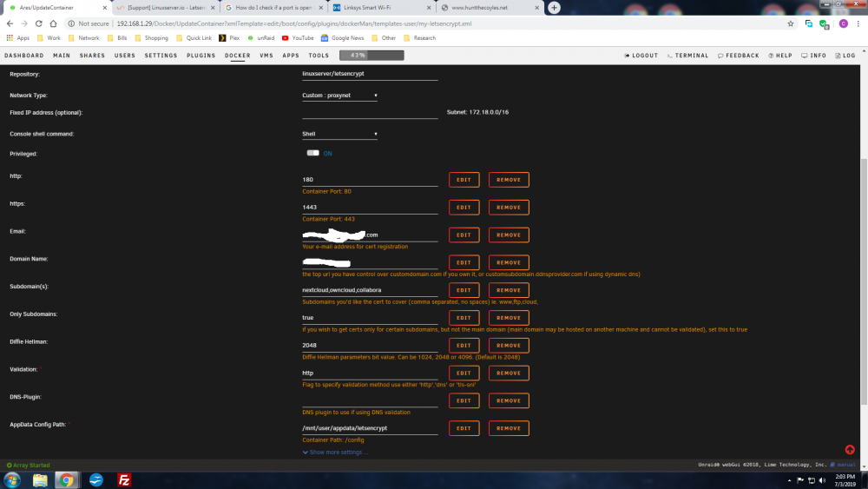Open Windows Start menu
Image resolution: width=868 pixels, height=489 pixels.
pos(12,480)
